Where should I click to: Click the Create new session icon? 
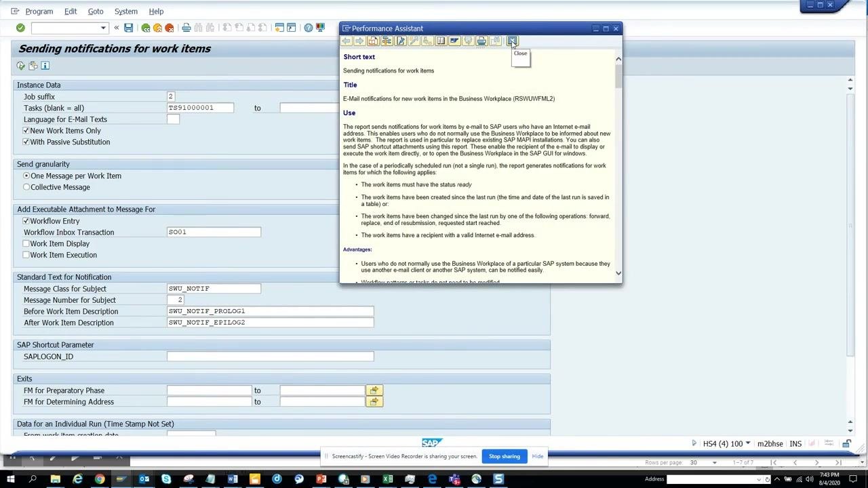point(279,28)
